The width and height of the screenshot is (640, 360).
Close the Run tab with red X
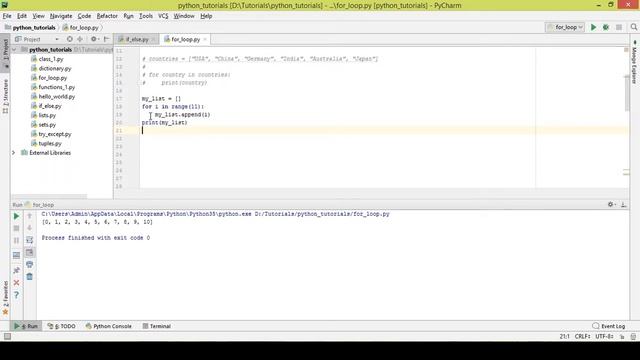[x=16, y=282]
